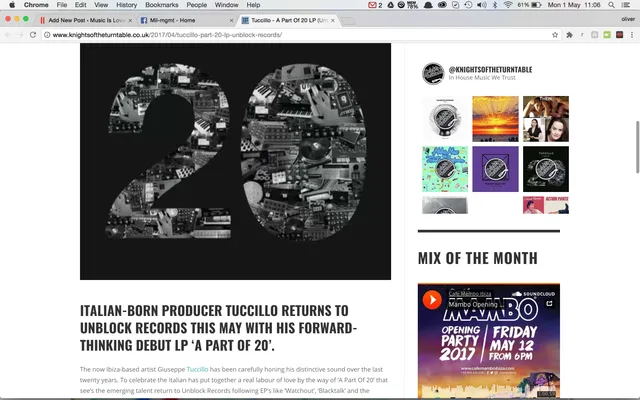Open the dark black Instagram thumbnail
640x400 pixels.
546,169
